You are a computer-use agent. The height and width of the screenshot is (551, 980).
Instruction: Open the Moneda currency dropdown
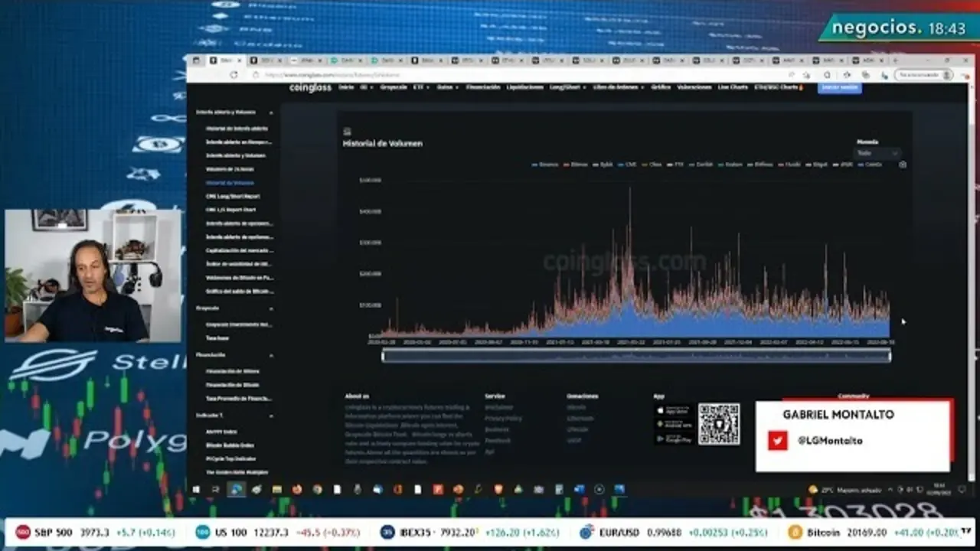(x=877, y=153)
